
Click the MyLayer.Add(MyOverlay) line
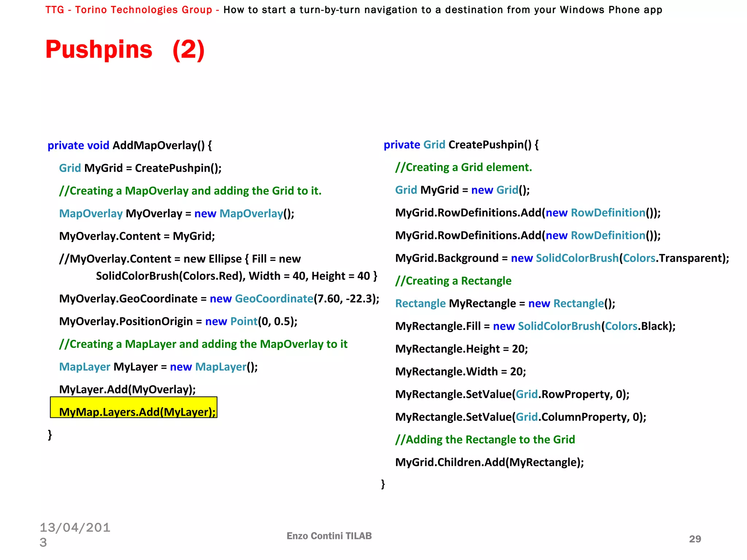[x=127, y=389]
